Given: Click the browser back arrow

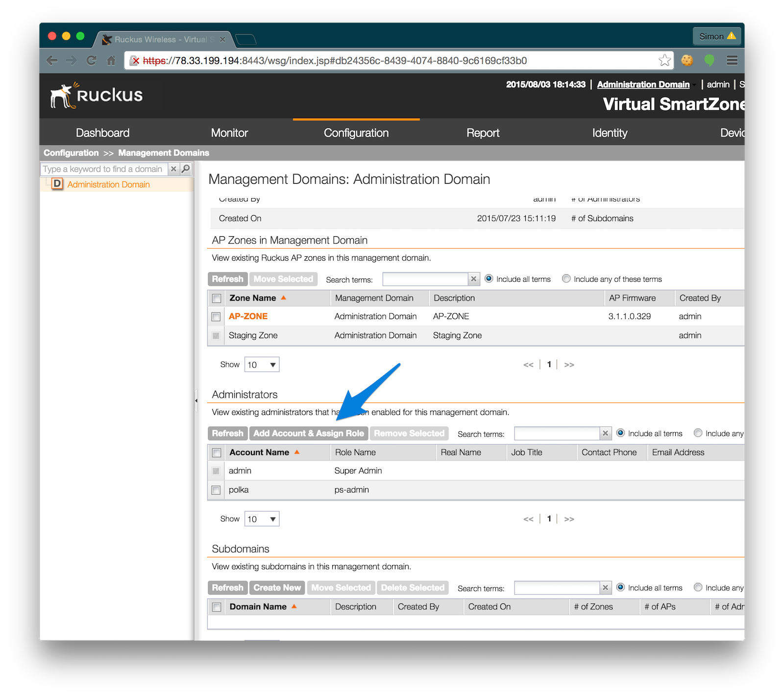Looking at the screenshot, I should 52,60.
